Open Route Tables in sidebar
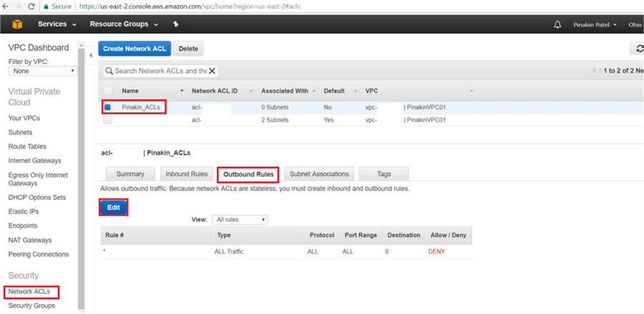 pyautogui.click(x=27, y=146)
